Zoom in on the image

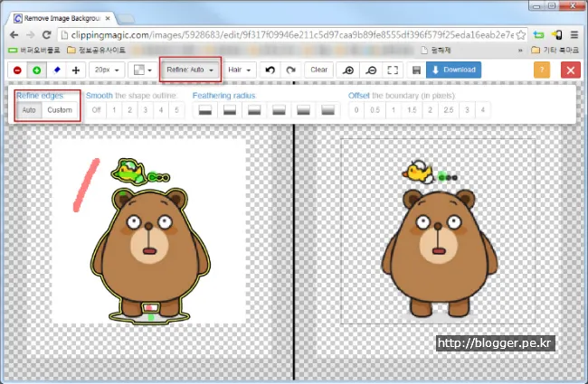[x=348, y=70]
